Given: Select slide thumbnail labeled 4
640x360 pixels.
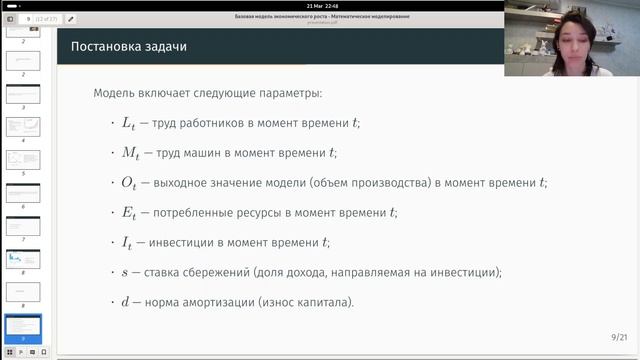Looking at the screenshot, I should point(23,127).
